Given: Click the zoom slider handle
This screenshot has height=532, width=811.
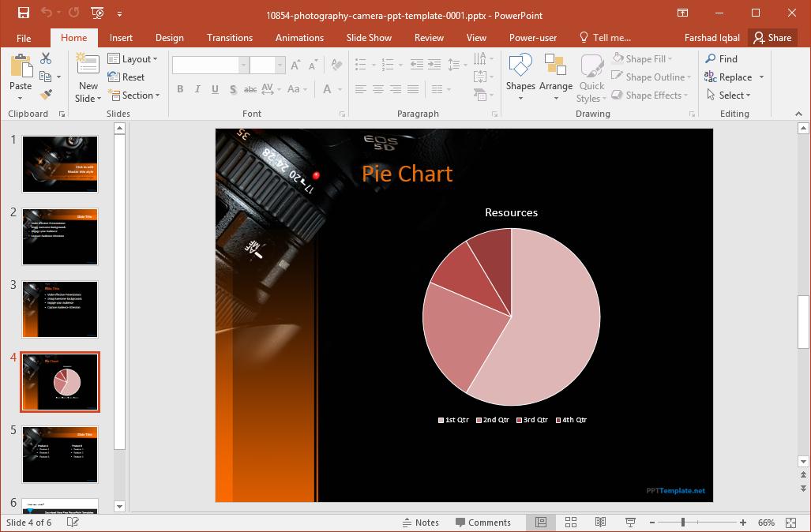Looking at the screenshot, I should [683, 523].
